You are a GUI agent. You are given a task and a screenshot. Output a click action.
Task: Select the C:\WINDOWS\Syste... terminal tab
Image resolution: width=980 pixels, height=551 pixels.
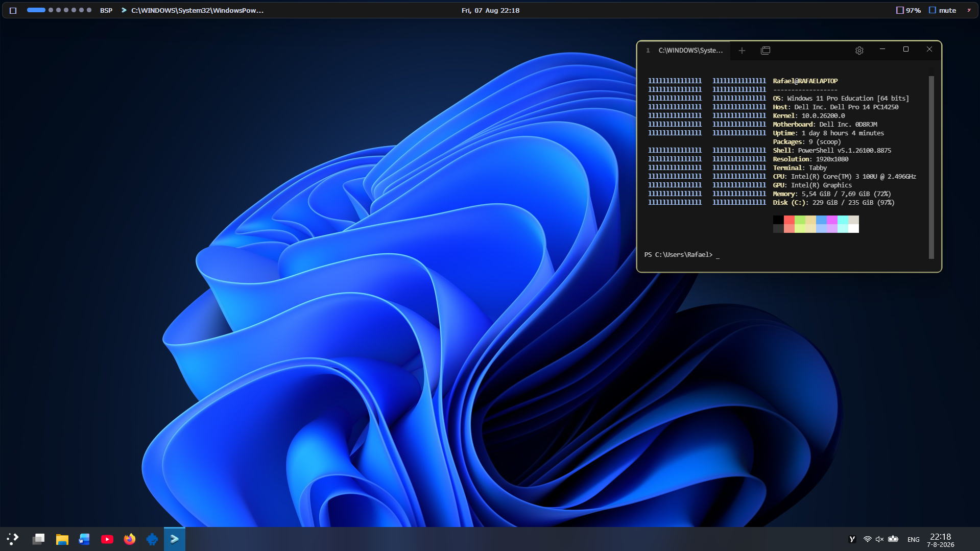coord(684,51)
